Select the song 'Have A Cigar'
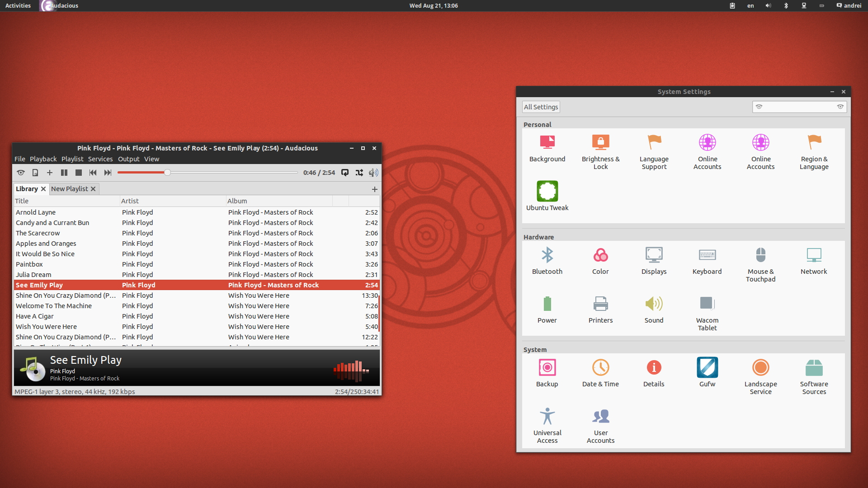The image size is (868, 488). (197, 316)
